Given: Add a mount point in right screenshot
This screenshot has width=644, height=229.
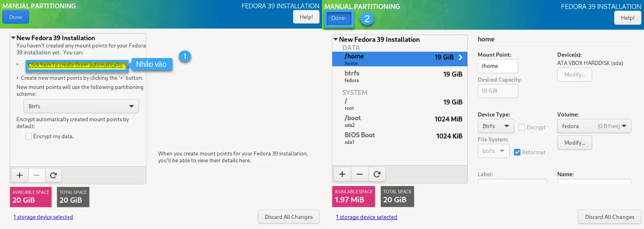Looking at the screenshot, I should [342, 174].
